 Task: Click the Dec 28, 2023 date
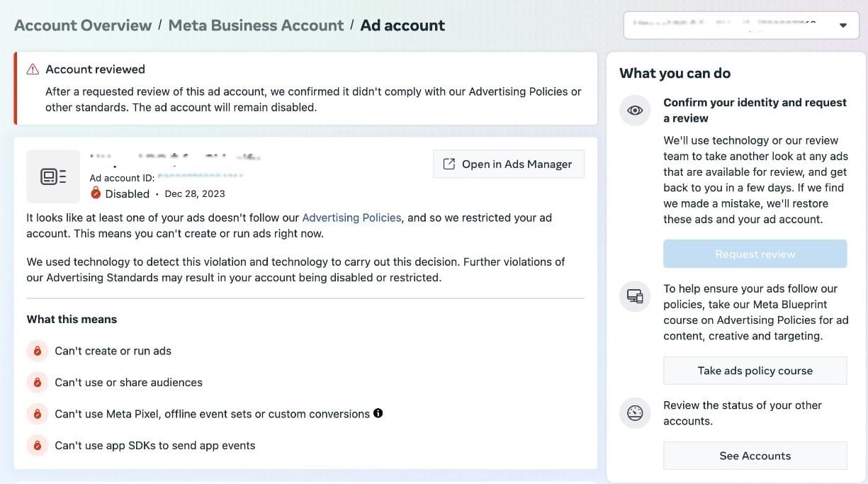(195, 193)
